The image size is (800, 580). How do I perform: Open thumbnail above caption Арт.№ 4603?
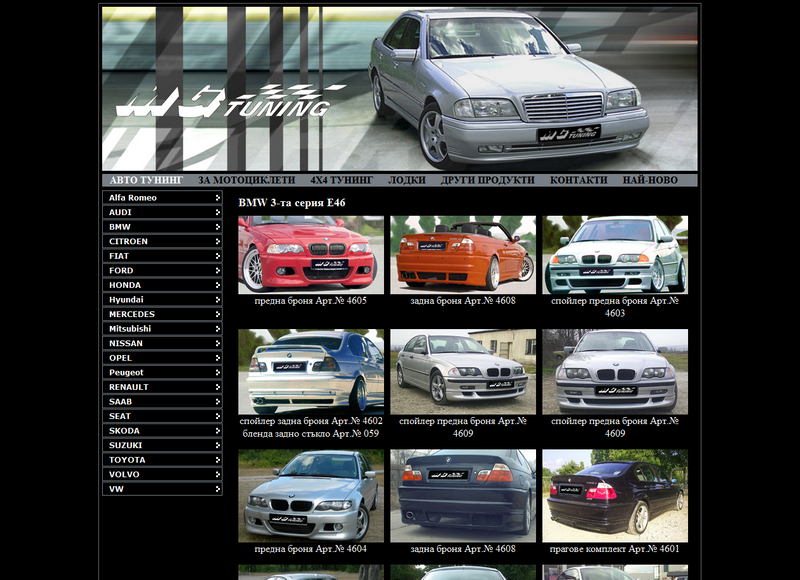coord(615,255)
